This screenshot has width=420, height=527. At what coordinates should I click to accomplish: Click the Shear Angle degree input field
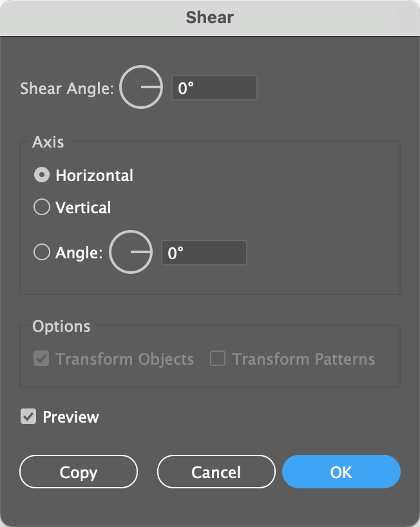214,88
